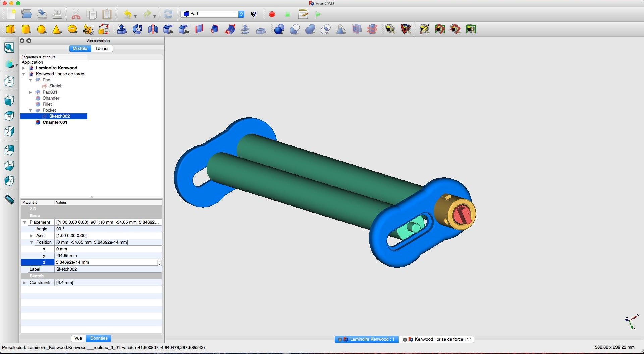Insert a sphere primitive

[x=42, y=29]
